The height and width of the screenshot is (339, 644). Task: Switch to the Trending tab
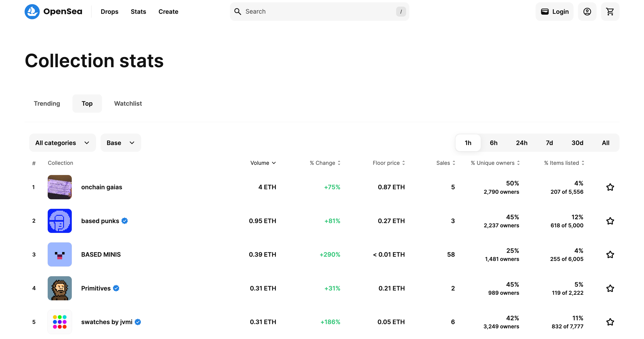coord(47,104)
